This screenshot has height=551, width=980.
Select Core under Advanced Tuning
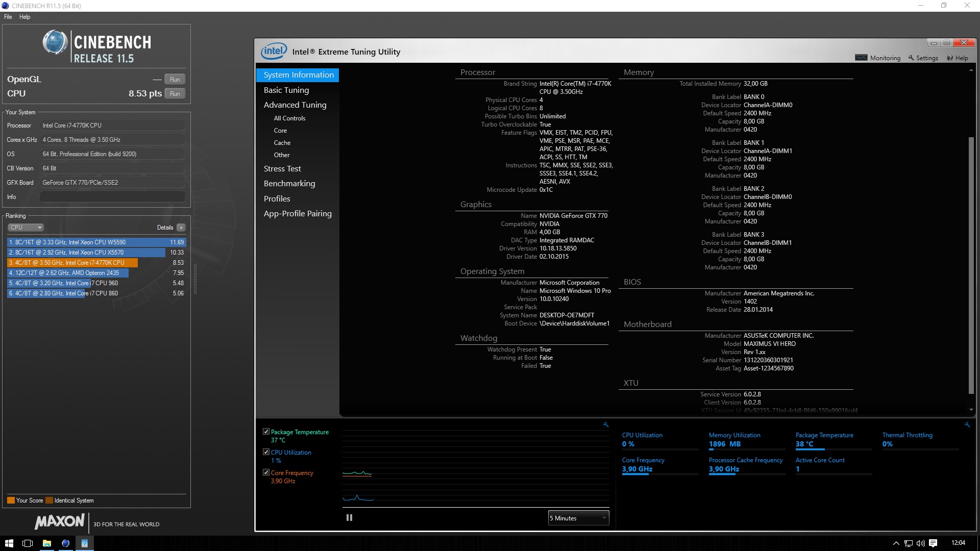[280, 131]
